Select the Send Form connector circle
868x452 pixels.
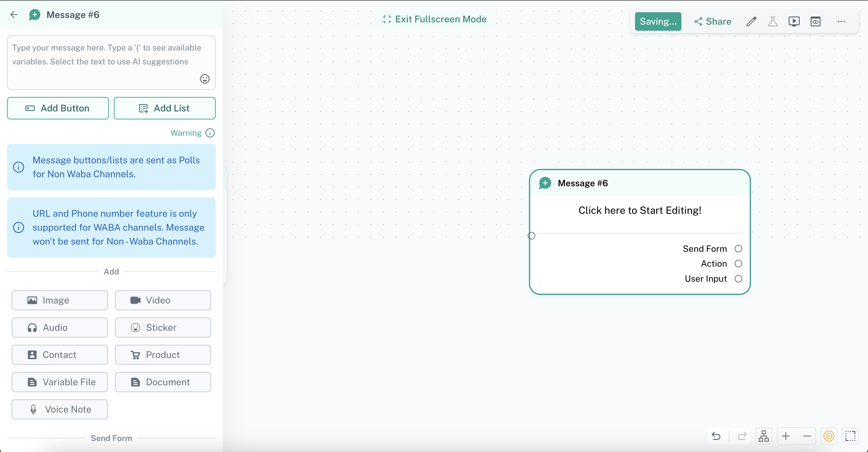click(x=738, y=249)
